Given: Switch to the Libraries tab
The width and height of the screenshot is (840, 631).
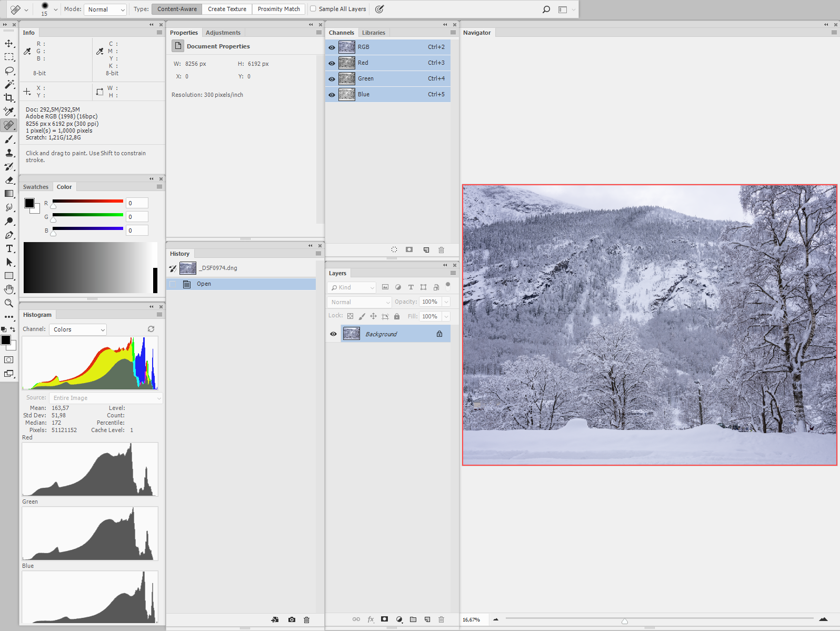Looking at the screenshot, I should (374, 33).
